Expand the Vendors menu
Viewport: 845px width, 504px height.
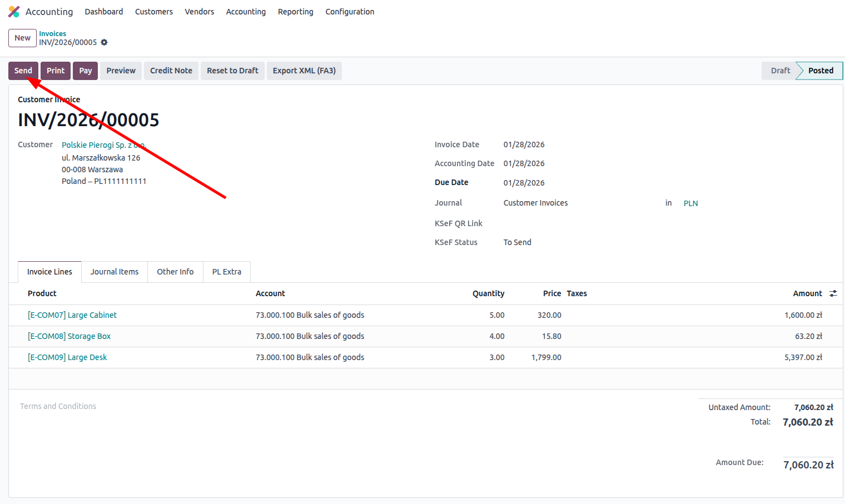pos(199,12)
